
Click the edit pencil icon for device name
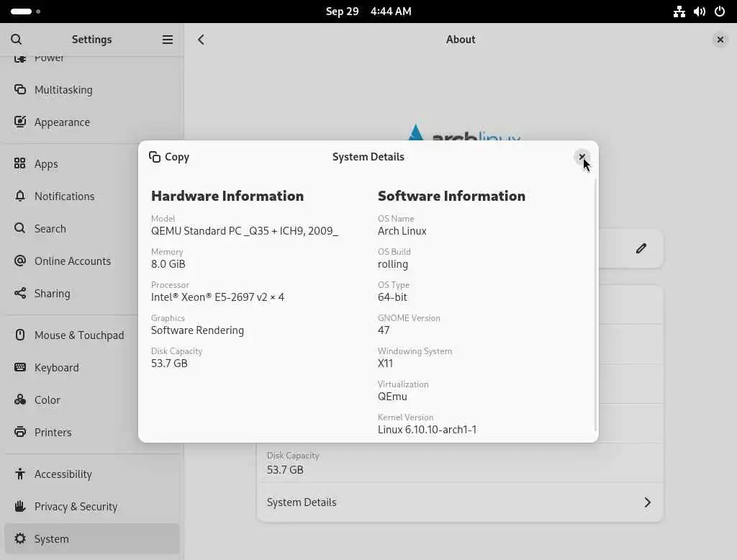[x=641, y=248]
